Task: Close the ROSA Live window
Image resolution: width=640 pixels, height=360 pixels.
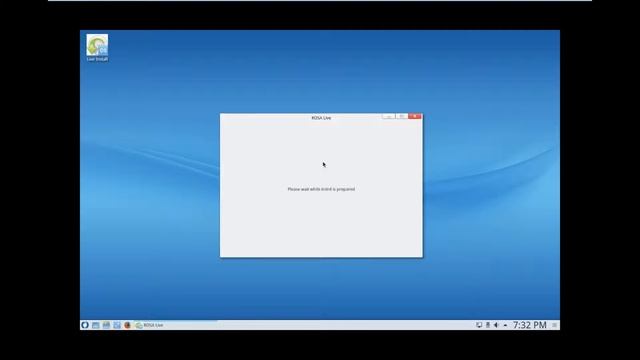Action: click(x=415, y=116)
